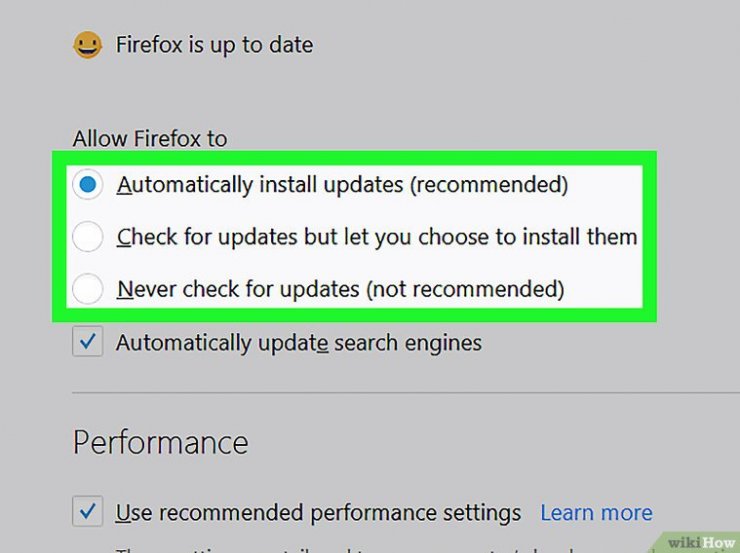Select the 'Never check for updates' radio circle
The width and height of the screenshot is (740, 553).
(x=87, y=289)
